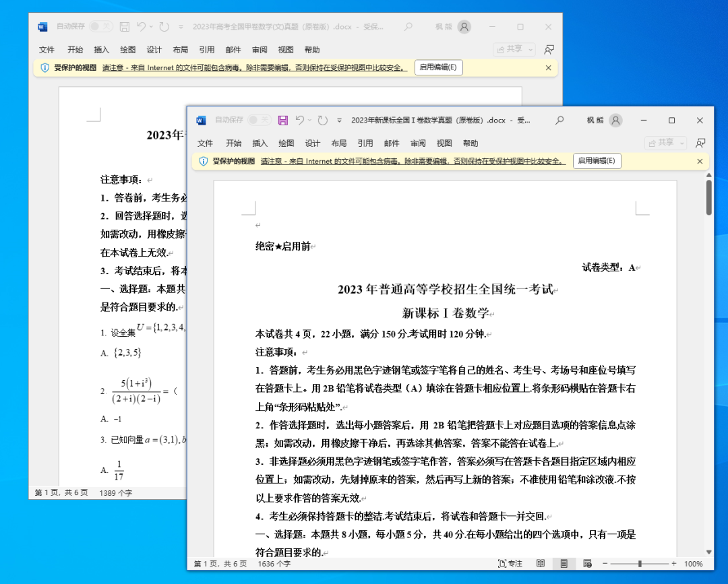Click the zoom out minus button
The height and width of the screenshot is (584, 728).
point(605,564)
